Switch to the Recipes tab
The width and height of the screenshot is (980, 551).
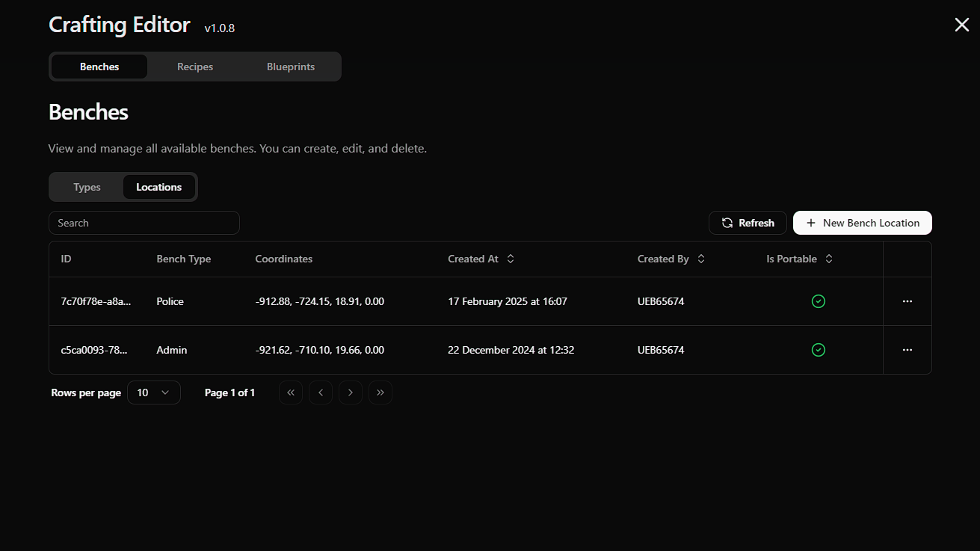[195, 67]
